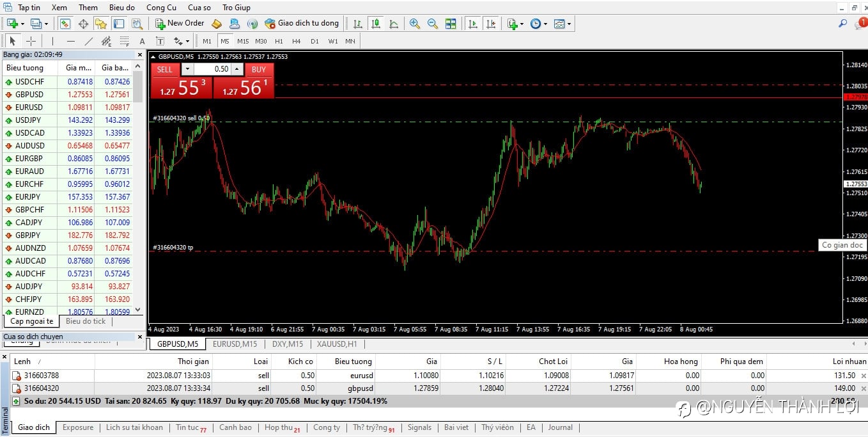
Task: Zoom in on the chart
Action: pos(415,24)
